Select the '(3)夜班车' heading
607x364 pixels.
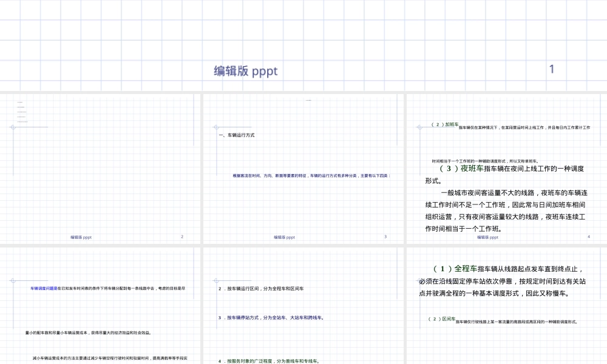pos(462,169)
